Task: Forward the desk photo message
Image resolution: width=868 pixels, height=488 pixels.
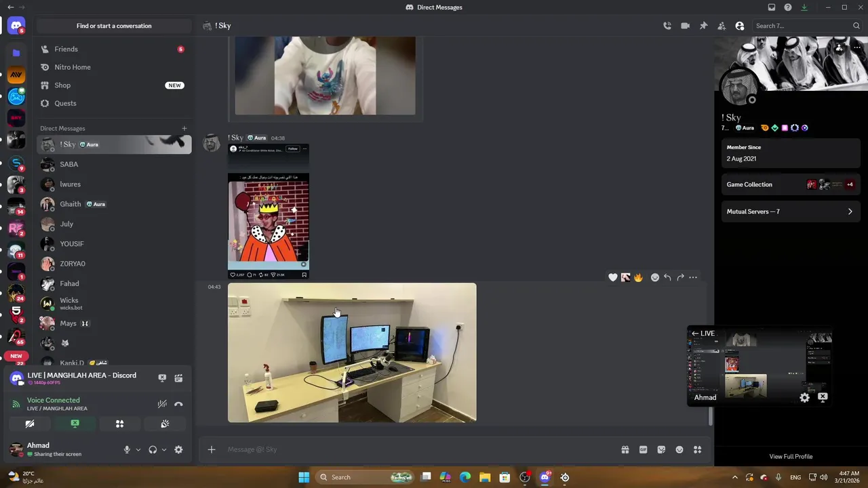Action: (x=680, y=277)
